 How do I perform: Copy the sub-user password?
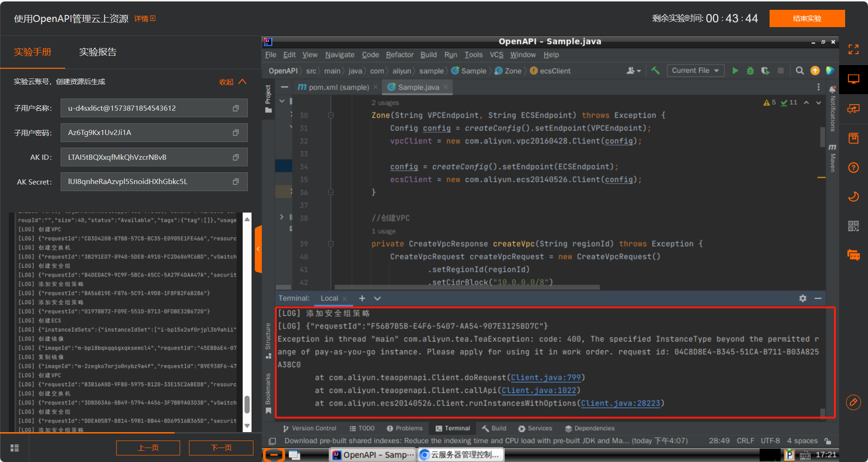[236, 133]
